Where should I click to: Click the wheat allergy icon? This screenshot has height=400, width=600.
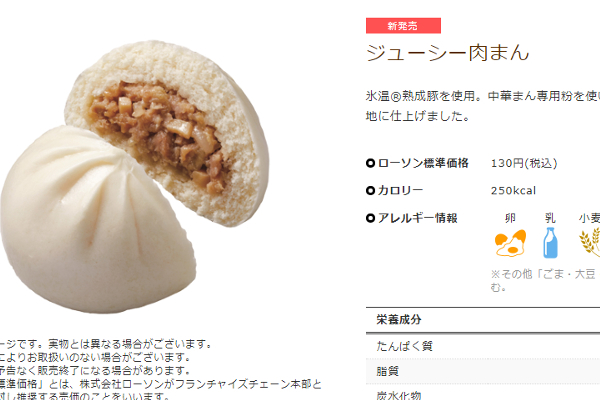(590, 242)
